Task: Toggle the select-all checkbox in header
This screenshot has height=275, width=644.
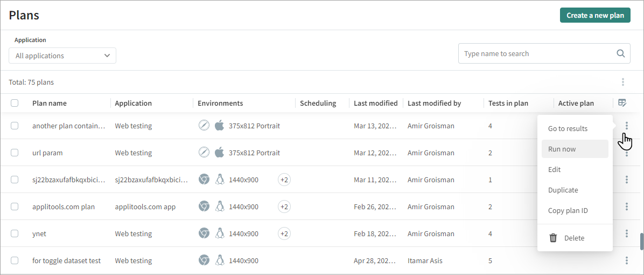Action: tap(15, 103)
